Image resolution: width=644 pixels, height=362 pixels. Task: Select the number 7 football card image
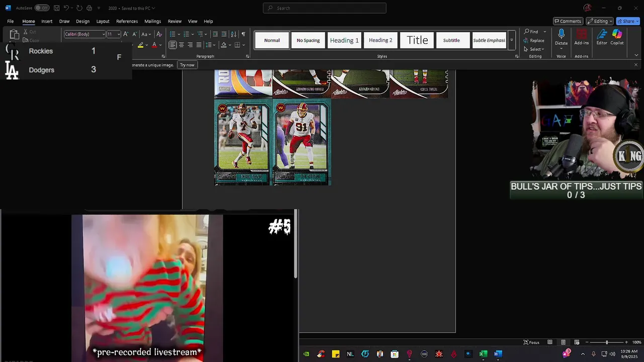point(243,142)
